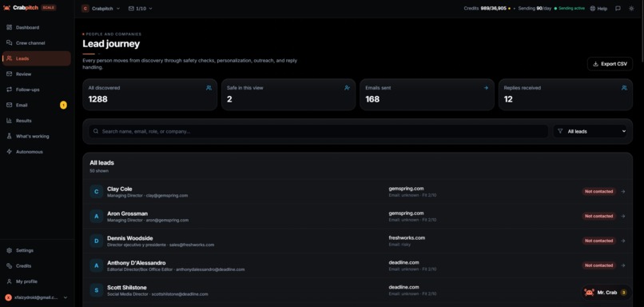
Task: Click arrow on Aron Grossman row
Action: pyautogui.click(x=623, y=216)
